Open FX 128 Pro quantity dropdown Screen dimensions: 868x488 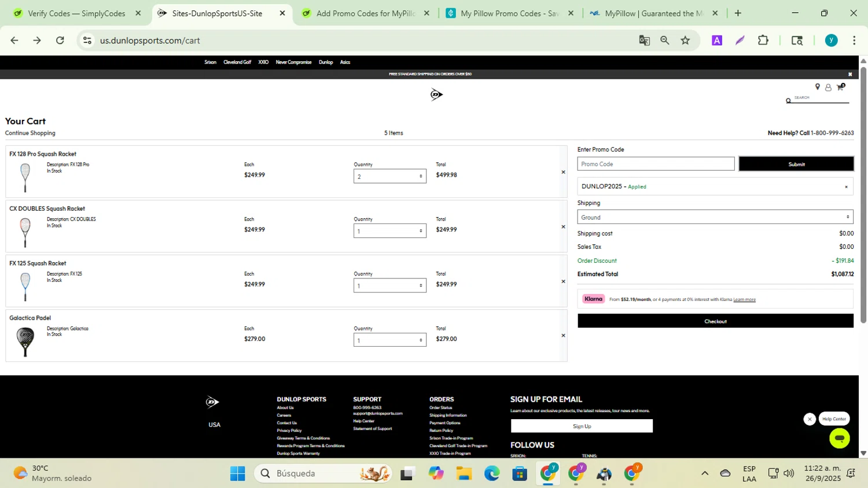390,176
